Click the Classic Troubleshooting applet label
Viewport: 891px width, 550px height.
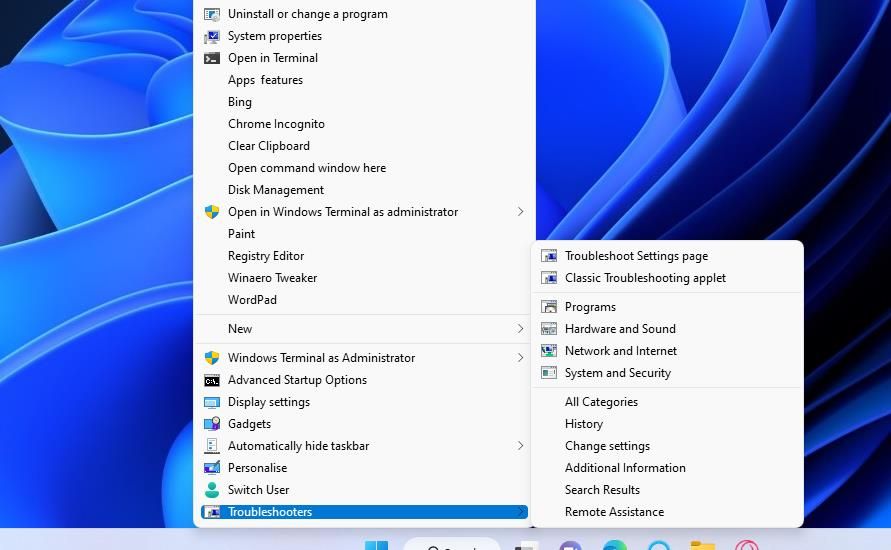646,278
